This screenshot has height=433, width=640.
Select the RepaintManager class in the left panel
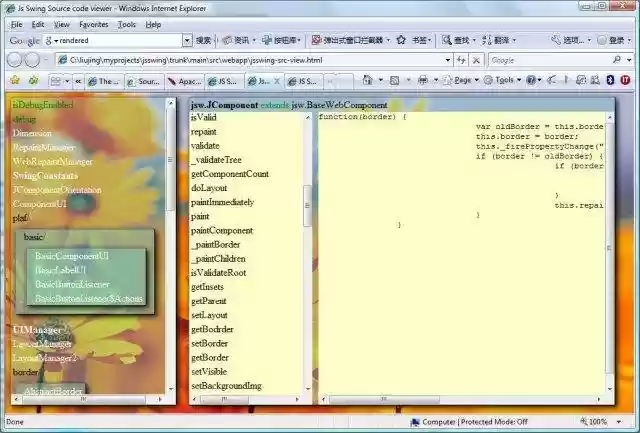(x=44, y=147)
